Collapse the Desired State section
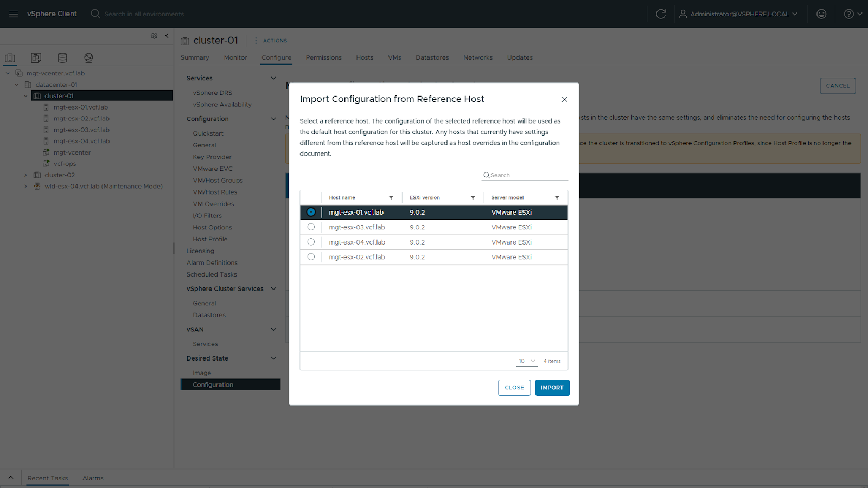Screen dimensions: 868x488 tap(273, 358)
